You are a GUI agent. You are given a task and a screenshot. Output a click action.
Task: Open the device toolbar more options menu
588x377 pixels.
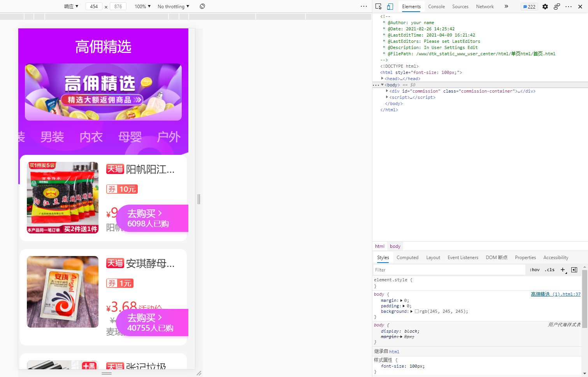click(x=363, y=6)
